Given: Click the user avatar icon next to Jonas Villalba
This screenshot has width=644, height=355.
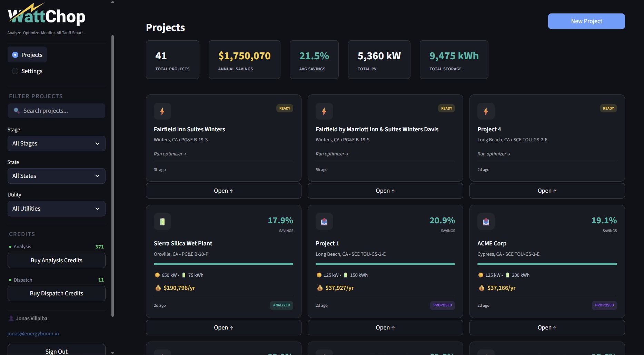Looking at the screenshot, I should pos(11,318).
